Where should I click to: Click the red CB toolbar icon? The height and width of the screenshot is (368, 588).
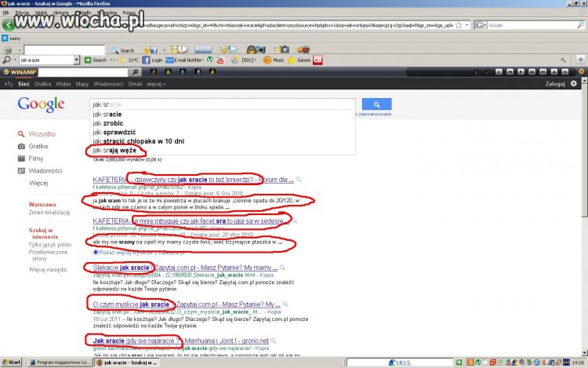pos(318,60)
